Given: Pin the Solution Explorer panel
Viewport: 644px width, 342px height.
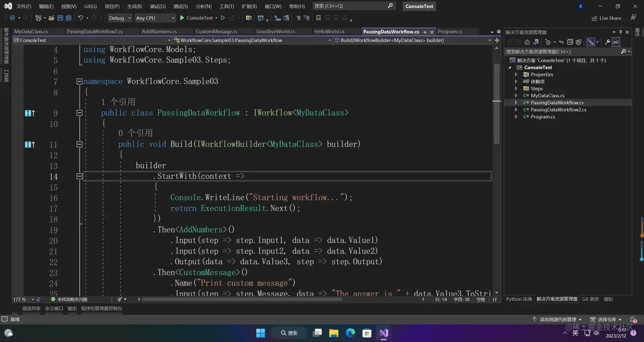Looking at the screenshot, I should [621, 32].
